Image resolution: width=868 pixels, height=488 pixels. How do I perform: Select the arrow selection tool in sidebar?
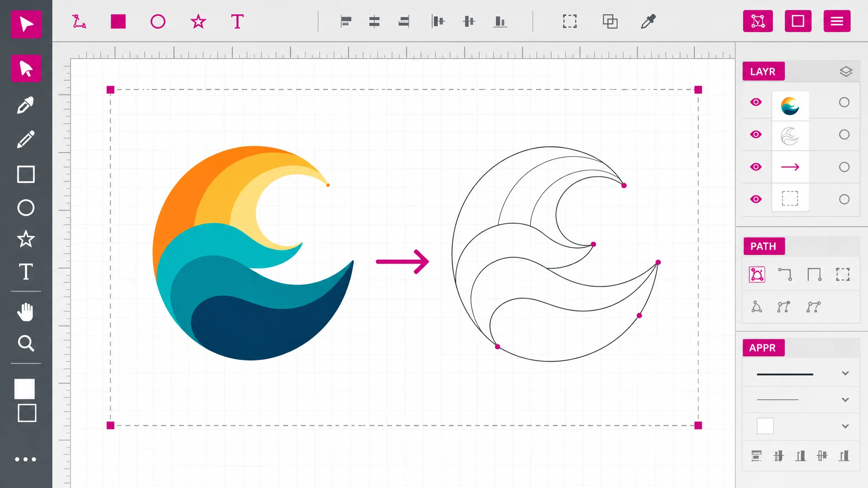click(x=26, y=68)
